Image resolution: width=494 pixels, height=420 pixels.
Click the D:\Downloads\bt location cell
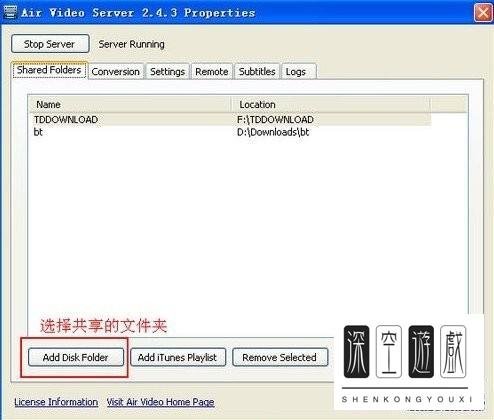[x=273, y=132]
